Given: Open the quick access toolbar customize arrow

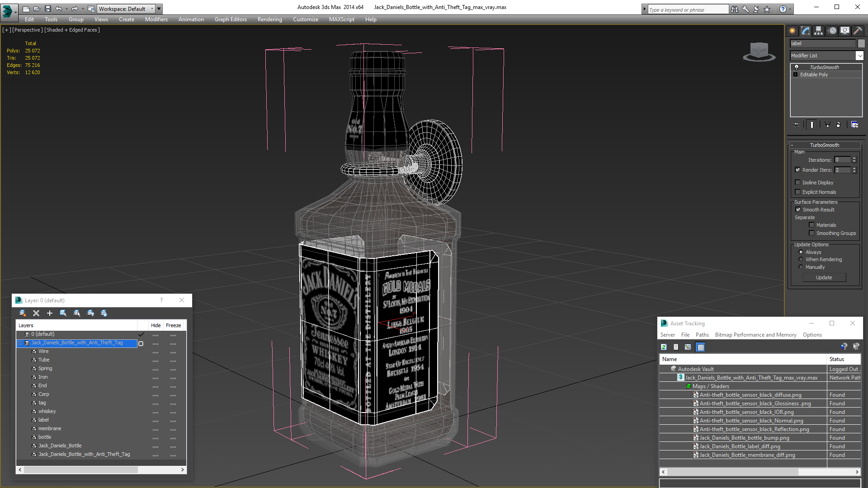Looking at the screenshot, I should click(x=159, y=9).
